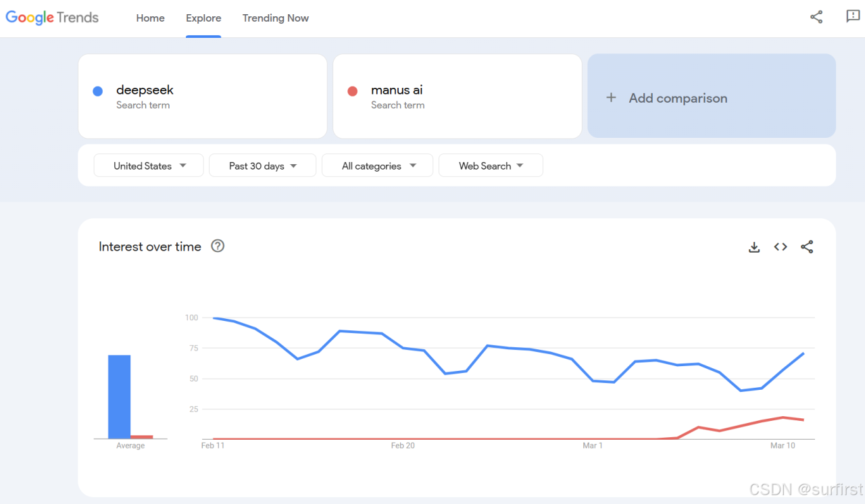Select the Explore tab

(203, 18)
